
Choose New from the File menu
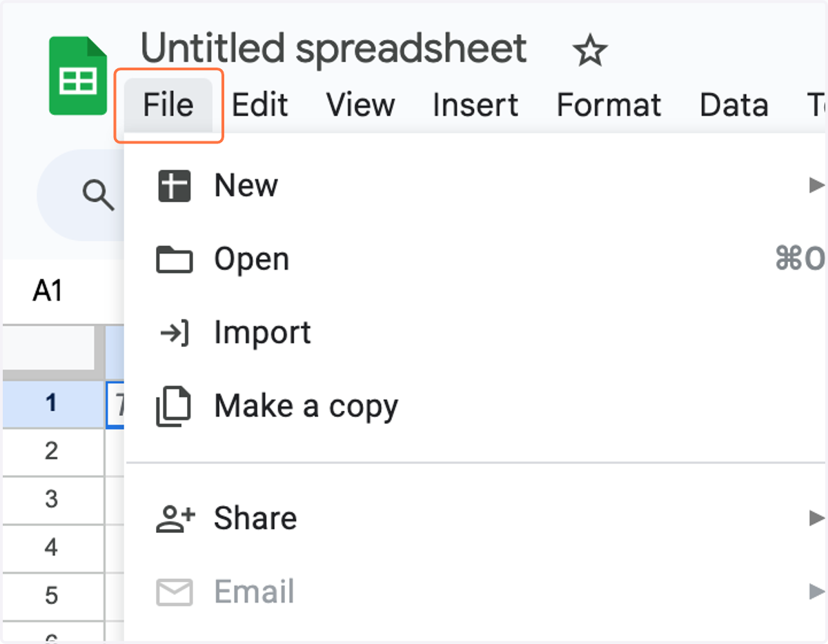[x=475, y=185]
